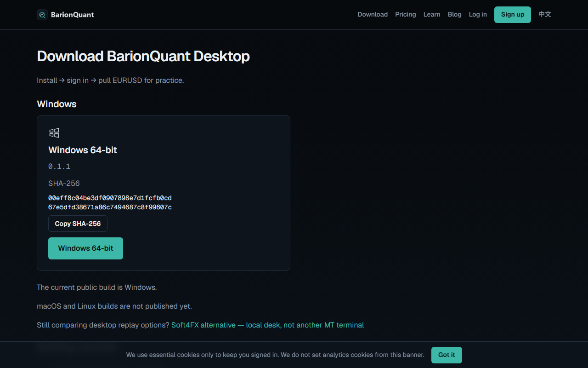Open the Learn menu item
Image resolution: width=588 pixels, height=368 pixels.
(432, 15)
